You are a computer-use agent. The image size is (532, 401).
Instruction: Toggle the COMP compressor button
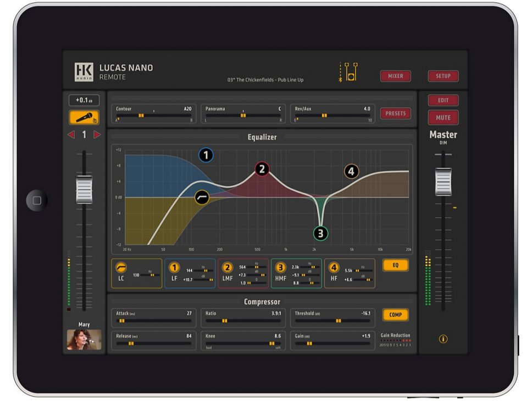coord(395,315)
